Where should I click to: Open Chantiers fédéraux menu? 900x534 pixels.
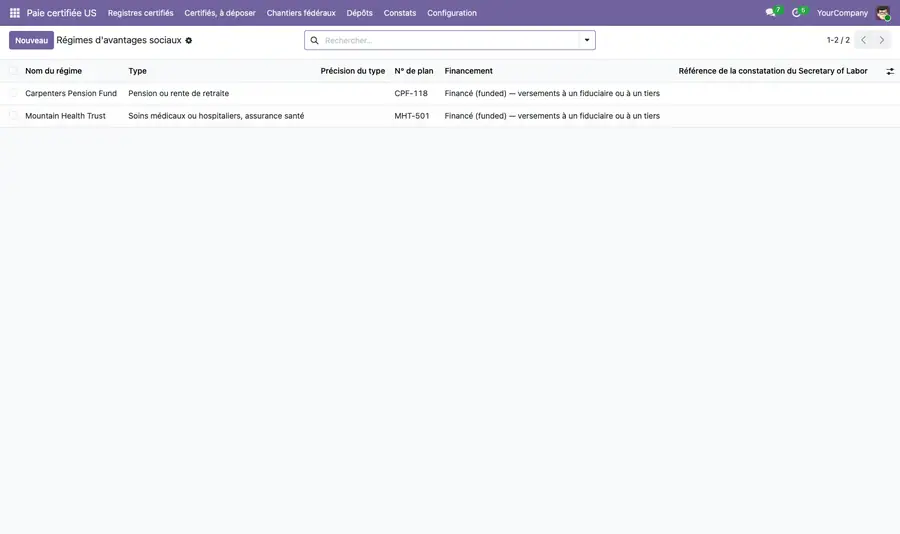pyautogui.click(x=301, y=13)
